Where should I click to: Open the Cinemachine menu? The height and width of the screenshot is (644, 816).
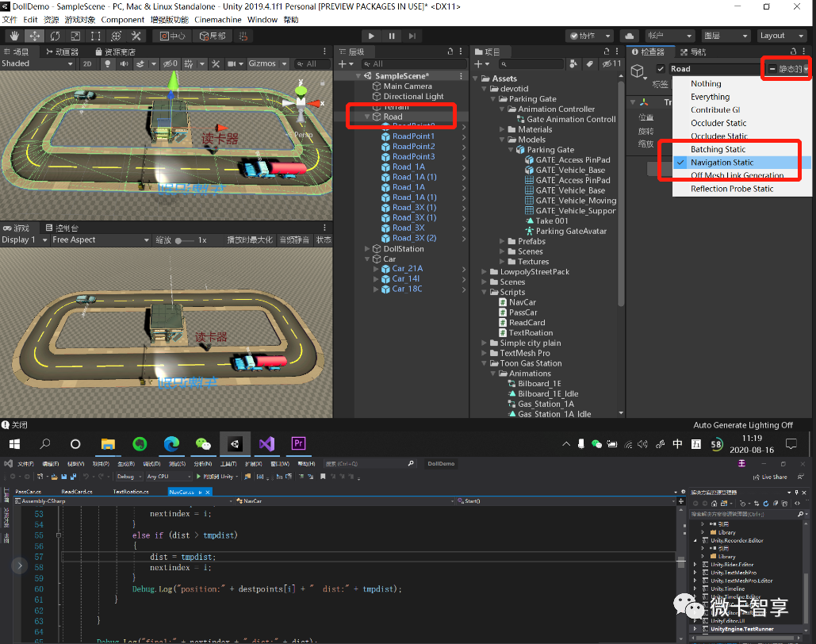(x=217, y=19)
